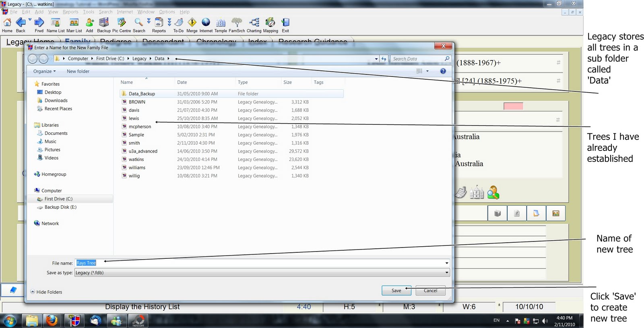Image resolution: width=644 pixels, height=328 pixels.
Task: Select Documents under Libraries
Action: 56,133
